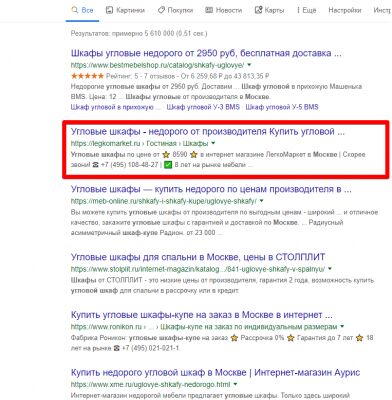Click the newspaper icon beside Новости
Image resolution: width=392 pixels, height=400 pixels.
coord(209,10)
